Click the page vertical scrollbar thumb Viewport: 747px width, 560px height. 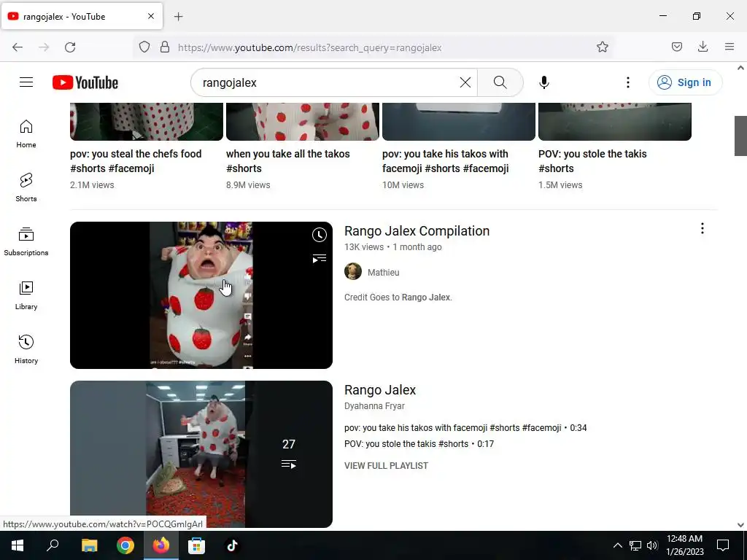tap(740, 136)
